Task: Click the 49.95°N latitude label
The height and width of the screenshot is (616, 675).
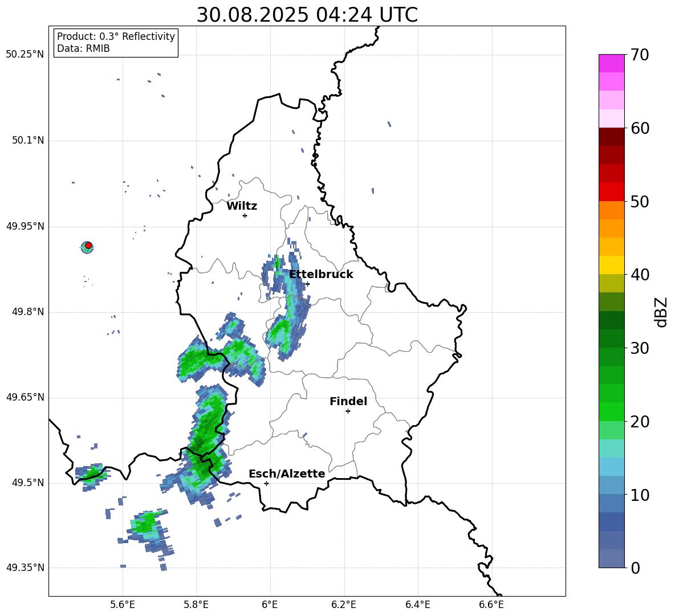Action: (25, 226)
